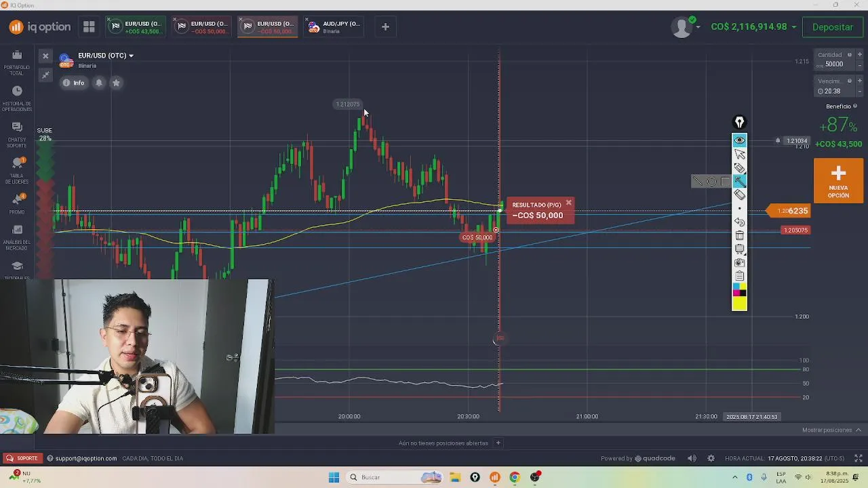Open the Promo section
Viewport: 868px width, 488px height.
[x=17, y=203]
